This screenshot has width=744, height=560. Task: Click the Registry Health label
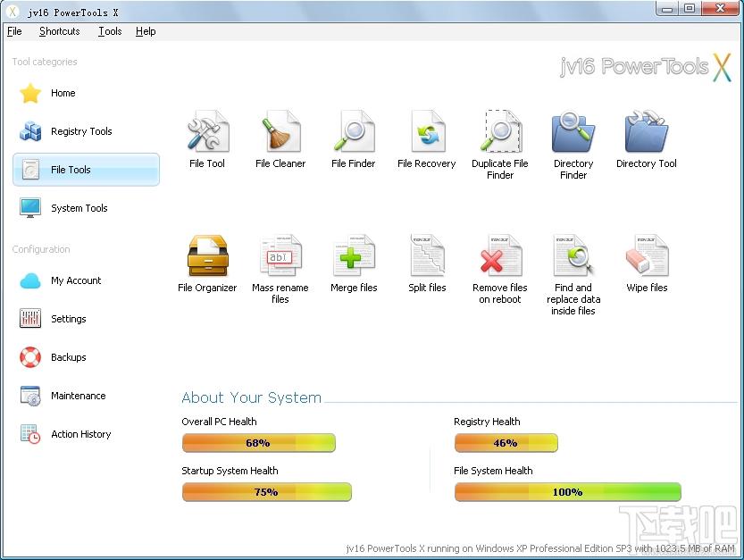click(x=487, y=422)
